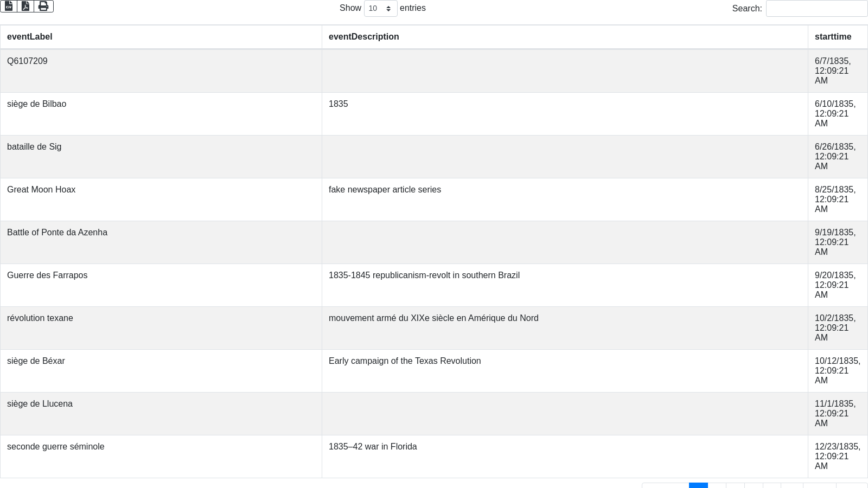
Task: Export the table as CSV
Action: [9, 6]
